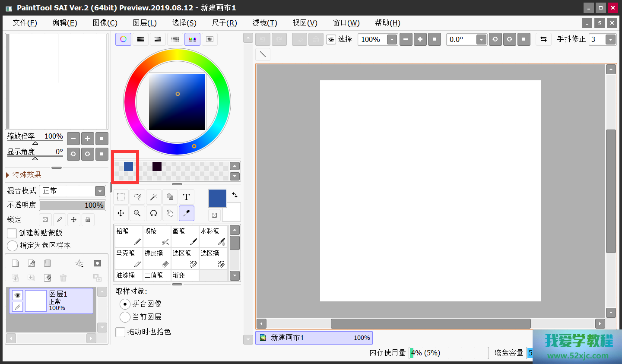Select the 当前图层 radio option
622x364 pixels.
tap(125, 317)
